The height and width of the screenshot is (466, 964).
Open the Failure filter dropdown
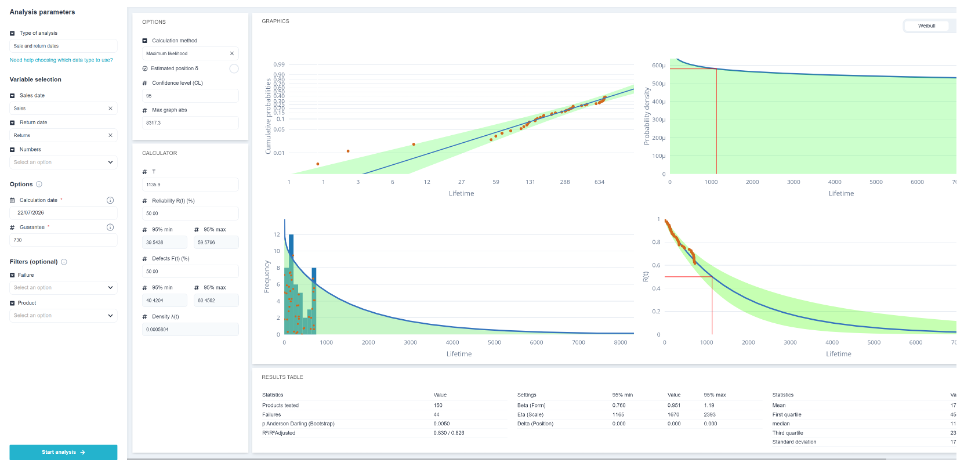point(63,287)
